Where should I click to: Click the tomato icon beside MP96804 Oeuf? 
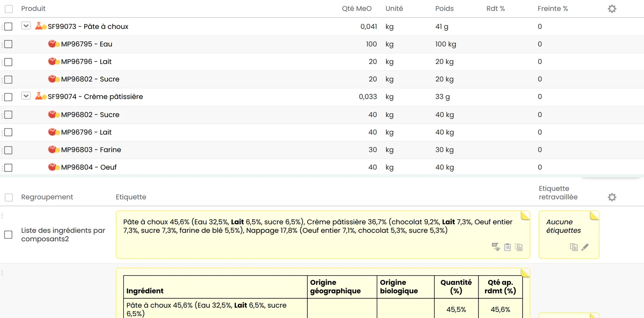52,167
